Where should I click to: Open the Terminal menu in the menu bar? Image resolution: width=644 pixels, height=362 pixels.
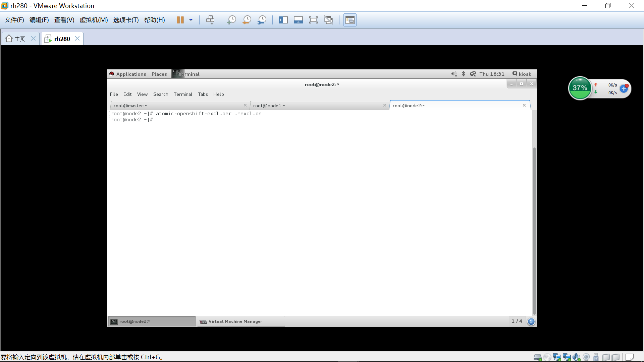183,94
